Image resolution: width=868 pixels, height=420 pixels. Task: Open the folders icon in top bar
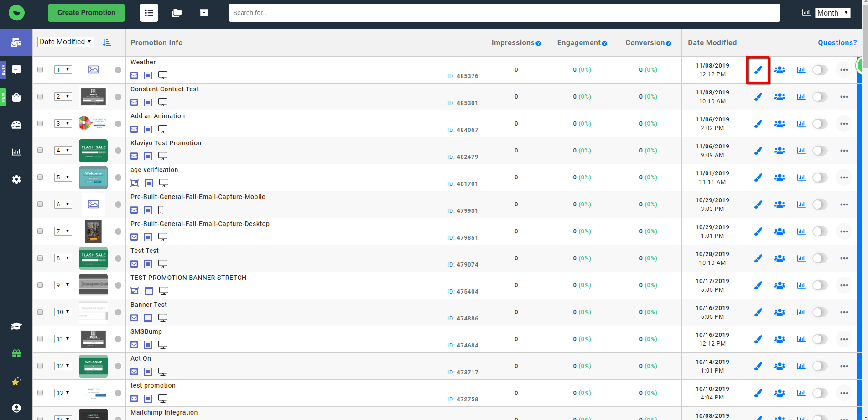(x=177, y=13)
